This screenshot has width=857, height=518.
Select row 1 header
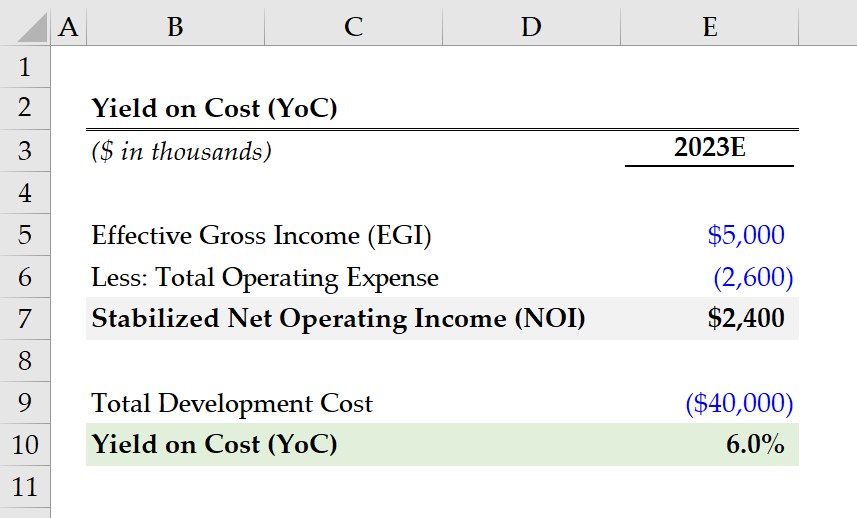click(25, 67)
